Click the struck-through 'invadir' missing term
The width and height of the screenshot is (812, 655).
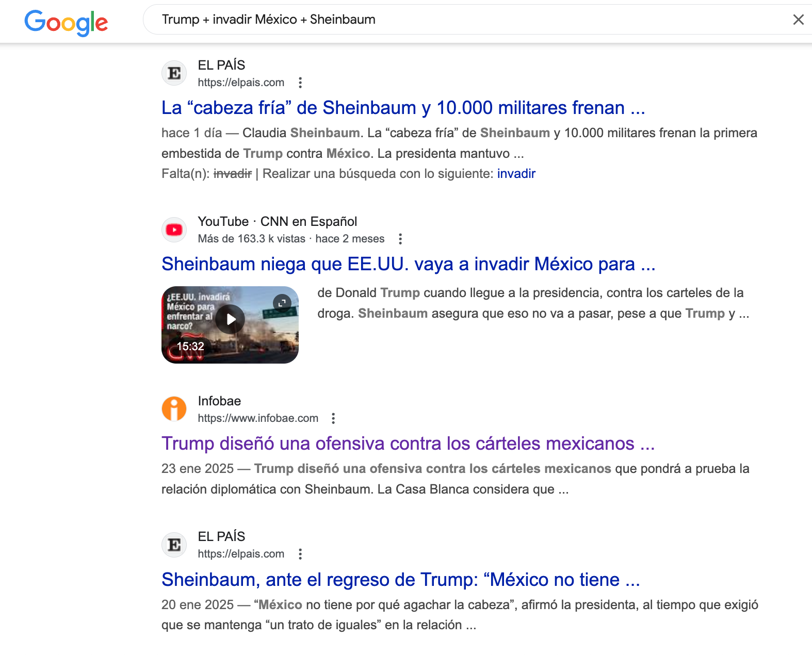coord(233,174)
